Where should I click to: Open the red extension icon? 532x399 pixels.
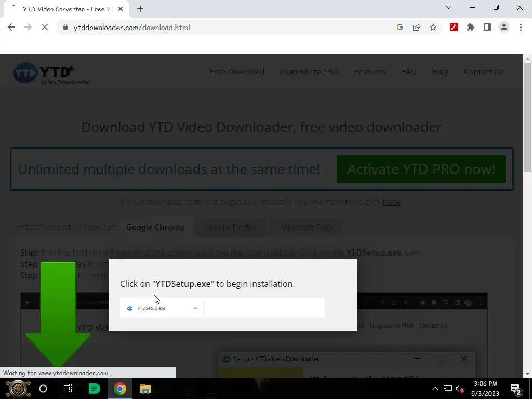(x=454, y=28)
